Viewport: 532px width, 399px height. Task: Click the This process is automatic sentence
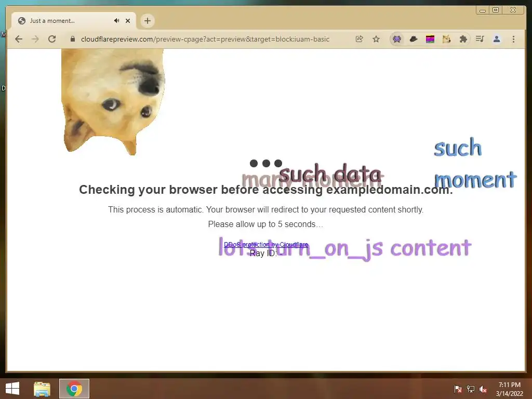265,210
